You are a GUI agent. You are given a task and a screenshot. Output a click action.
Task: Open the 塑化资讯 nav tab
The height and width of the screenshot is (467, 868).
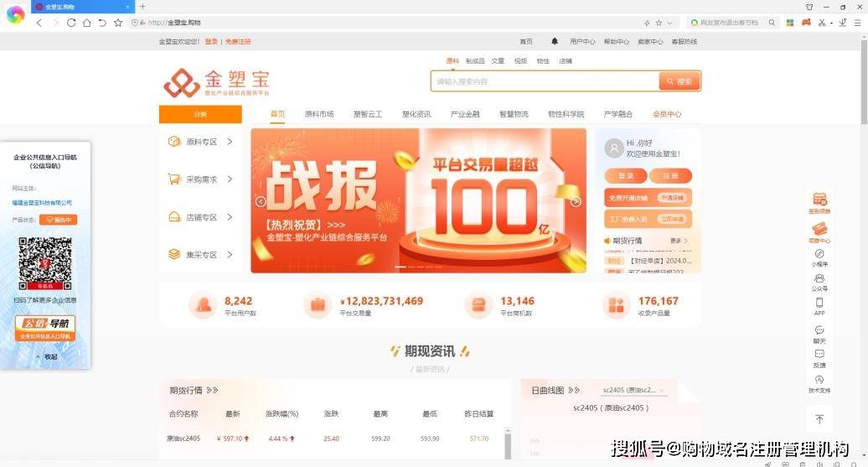coord(416,114)
